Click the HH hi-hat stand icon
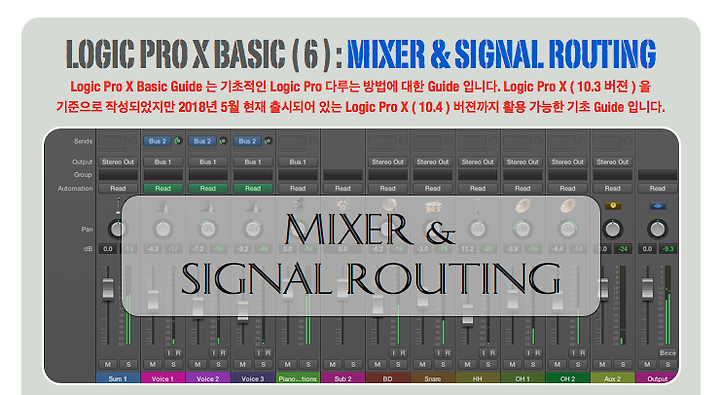This screenshot has width=720, height=395. pos(478,206)
